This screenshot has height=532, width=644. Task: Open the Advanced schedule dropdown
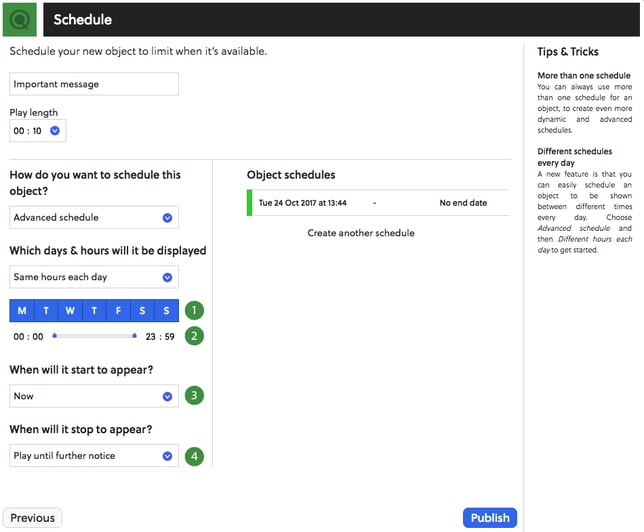94,217
